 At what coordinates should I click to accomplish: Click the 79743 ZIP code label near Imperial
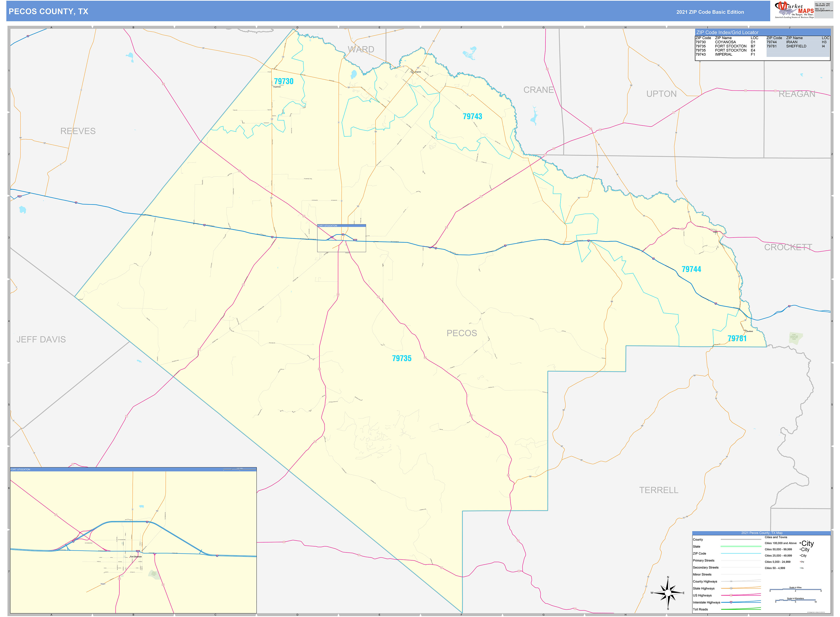point(473,117)
